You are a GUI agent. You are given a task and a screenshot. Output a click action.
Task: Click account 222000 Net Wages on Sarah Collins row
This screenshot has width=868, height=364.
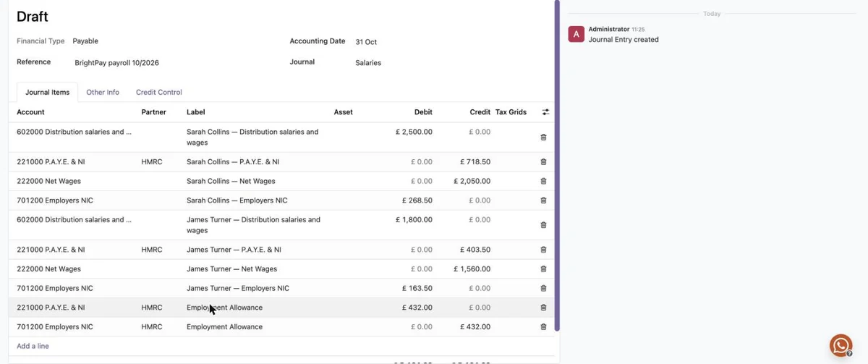click(x=48, y=182)
